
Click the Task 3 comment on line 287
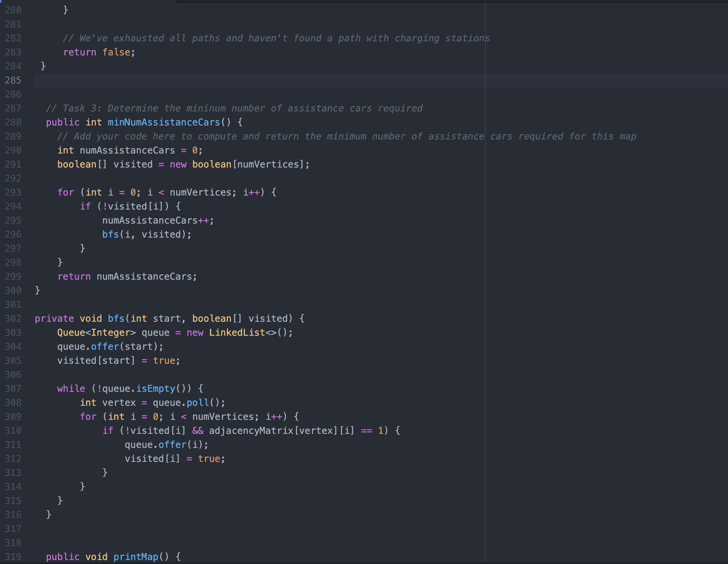(x=234, y=108)
